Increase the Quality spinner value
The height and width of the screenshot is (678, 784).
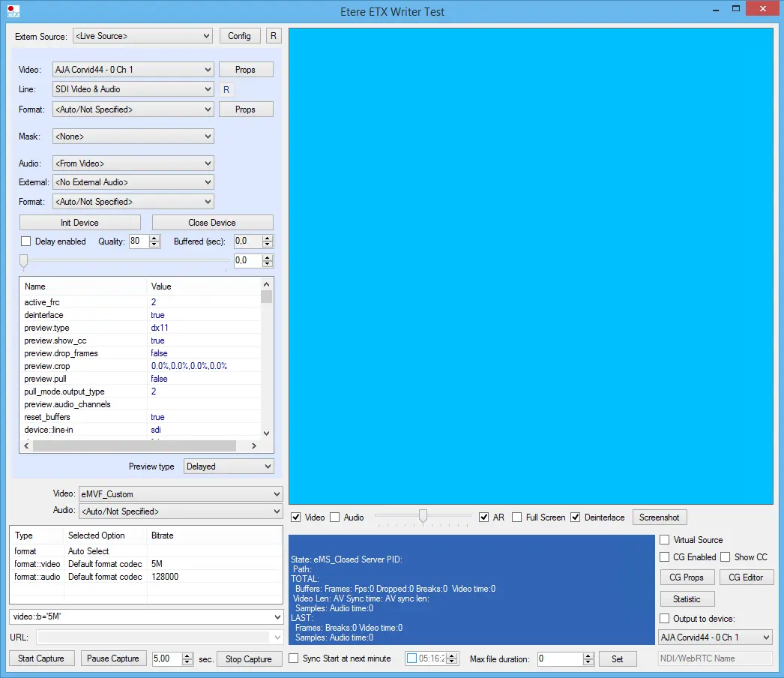[154, 238]
